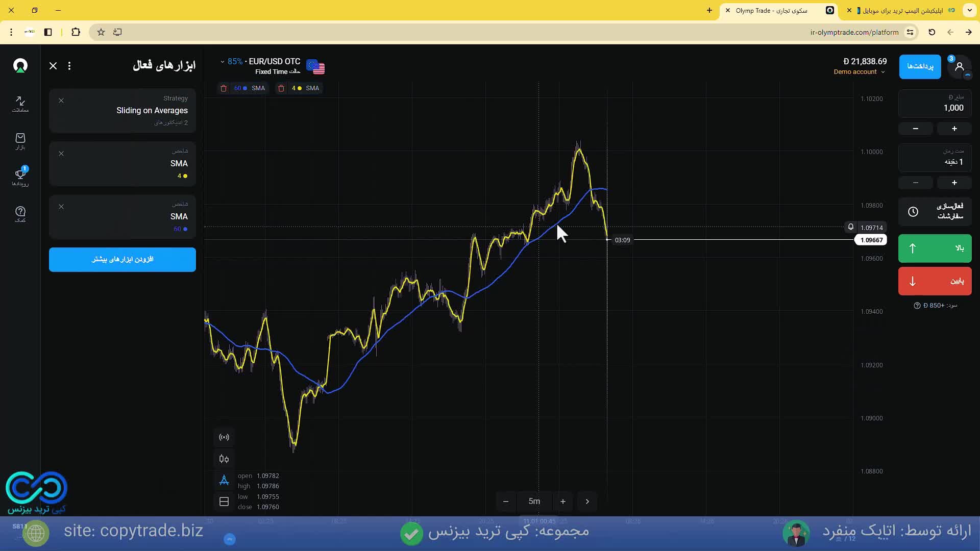Click the signals broadcast icon
Screen dimensions: 980x551
pos(224,437)
